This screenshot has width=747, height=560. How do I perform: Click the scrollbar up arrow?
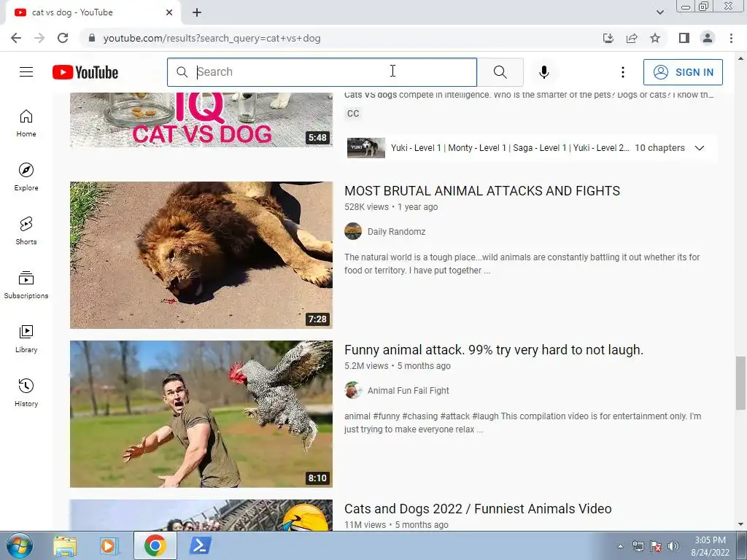tap(740, 58)
